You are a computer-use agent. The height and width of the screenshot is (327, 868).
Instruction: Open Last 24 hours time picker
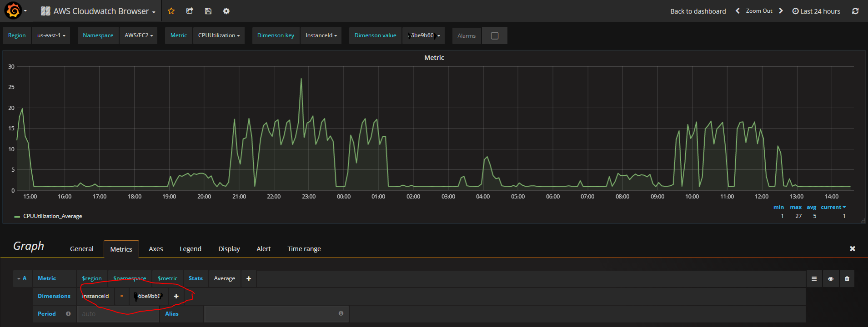[816, 11]
